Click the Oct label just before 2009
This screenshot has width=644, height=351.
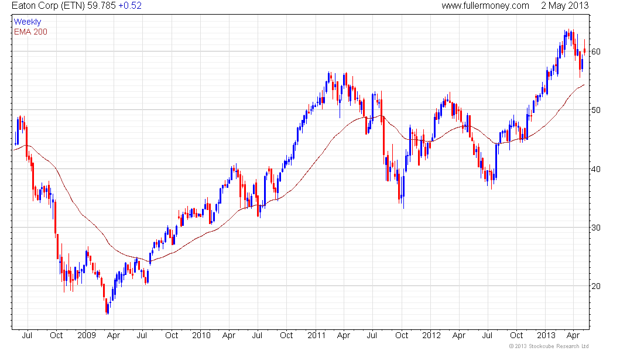(x=56, y=335)
